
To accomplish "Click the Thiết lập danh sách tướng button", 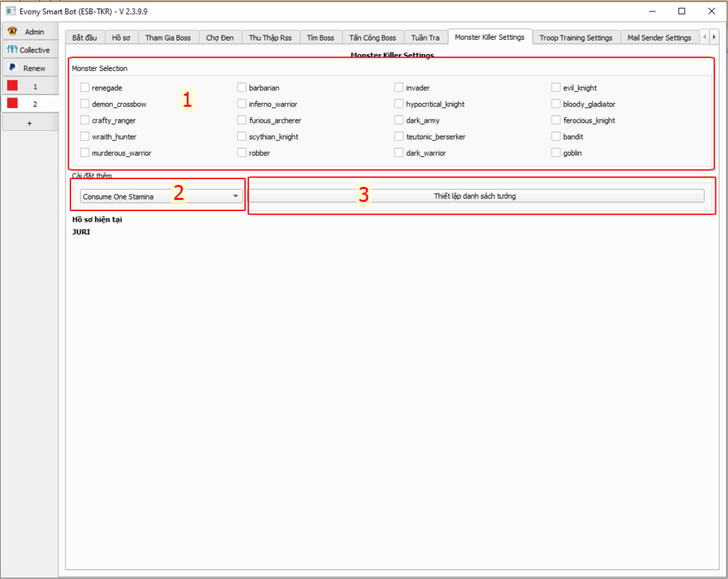I will click(x=475, y=196).
